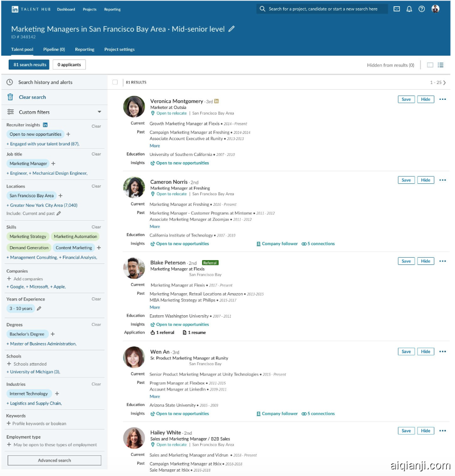This screenshot has width=455, height=476.
Task: View notifications via the bell icon
Action: (x=409, y=8)
